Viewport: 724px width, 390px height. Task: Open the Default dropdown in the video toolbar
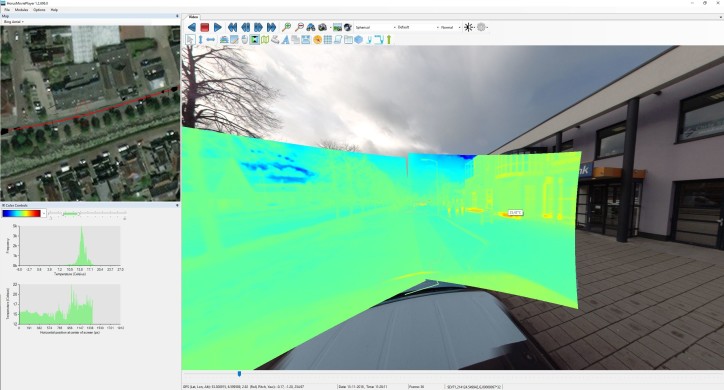click(418, 27)
